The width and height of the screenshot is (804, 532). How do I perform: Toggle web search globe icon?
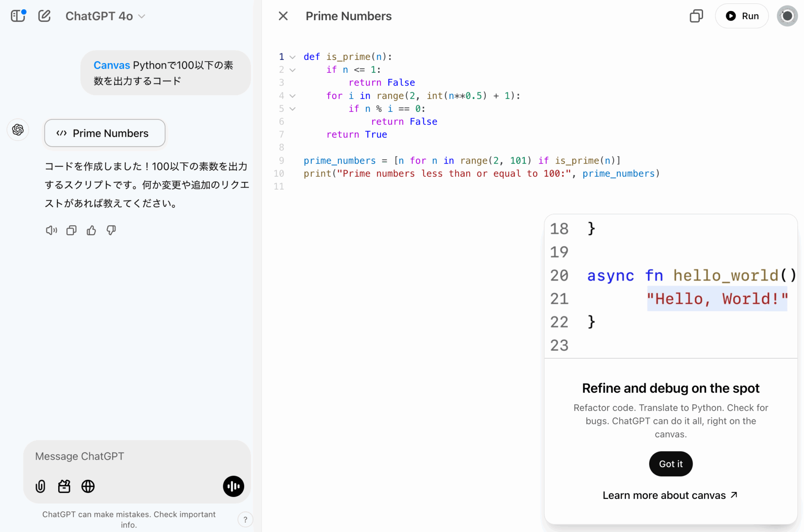click(88, 486)
